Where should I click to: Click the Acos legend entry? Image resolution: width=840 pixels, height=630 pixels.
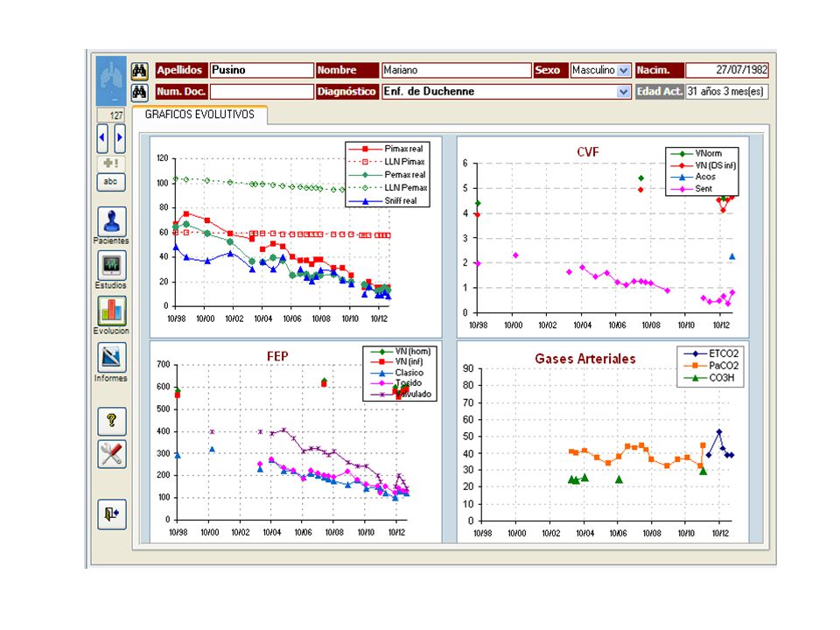[693, 177]
